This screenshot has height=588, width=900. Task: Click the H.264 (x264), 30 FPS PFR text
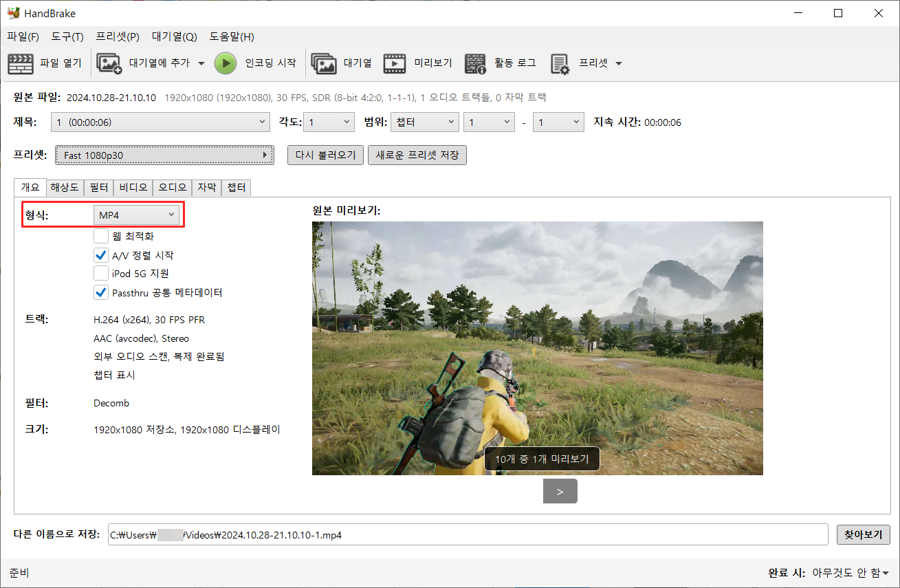click(x=149, y=320)
